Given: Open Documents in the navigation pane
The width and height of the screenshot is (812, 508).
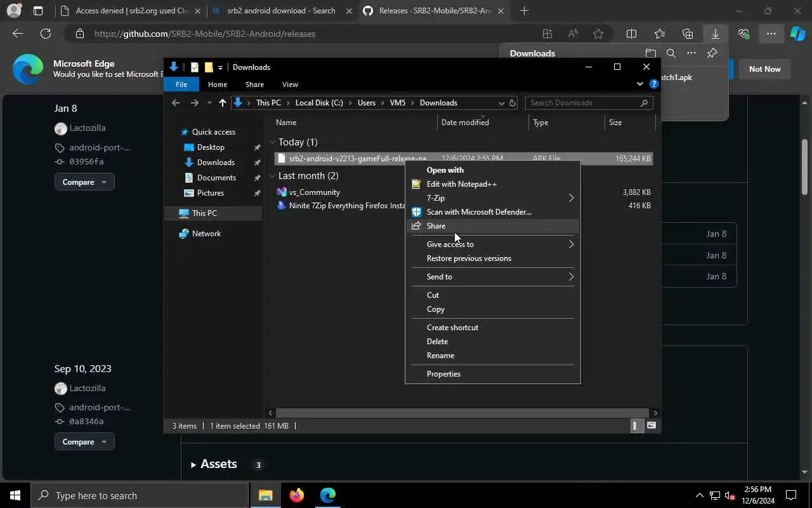Looking at the screenshot, I should (x=216, y=178).
